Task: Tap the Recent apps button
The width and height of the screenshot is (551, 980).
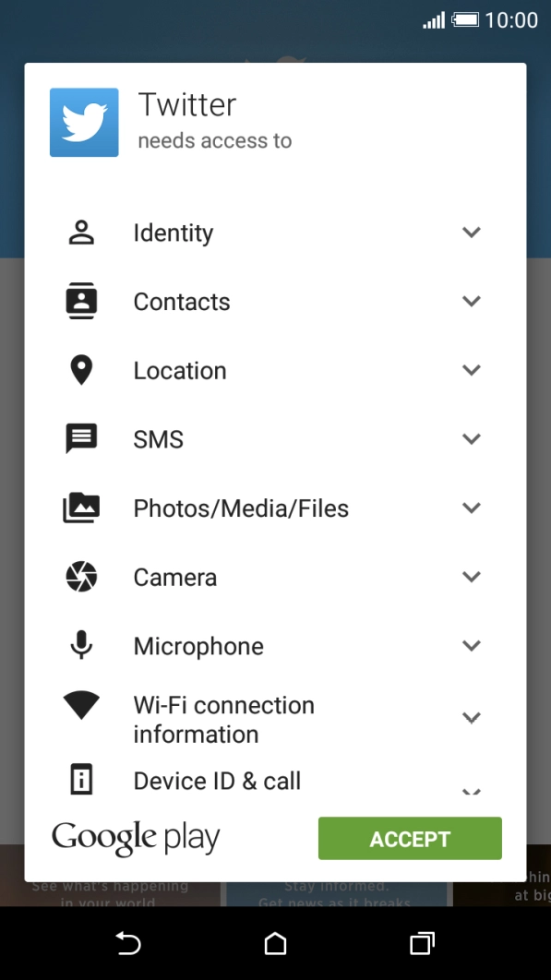Action: (422, 944)
